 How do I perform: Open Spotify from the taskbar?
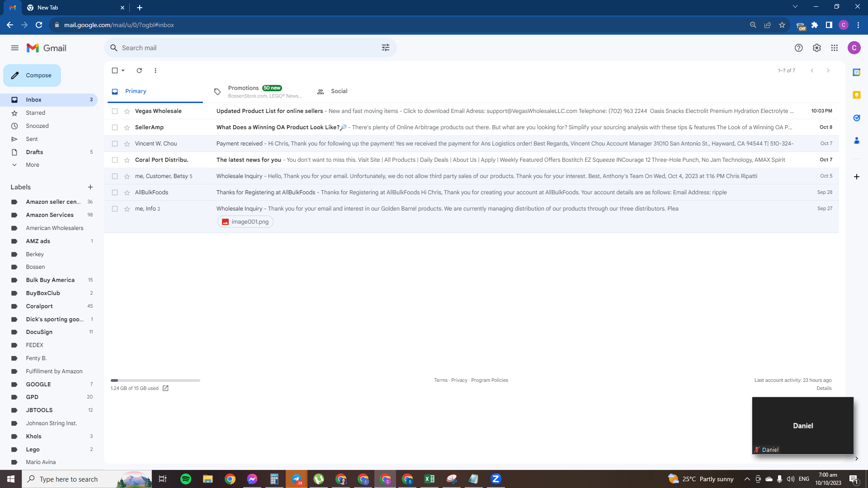(x=186, y=479)
